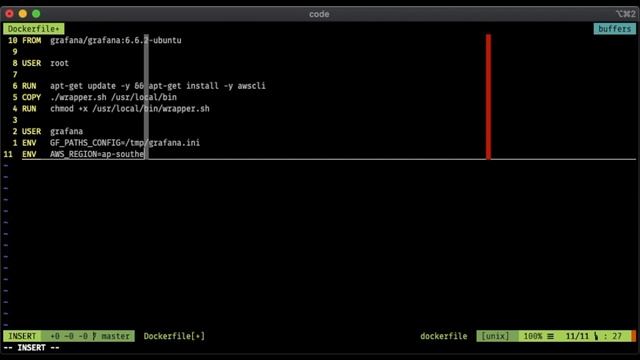640x360 pixels.
Task: Click the USER keyword before grafana
Action: coord(31,131)
